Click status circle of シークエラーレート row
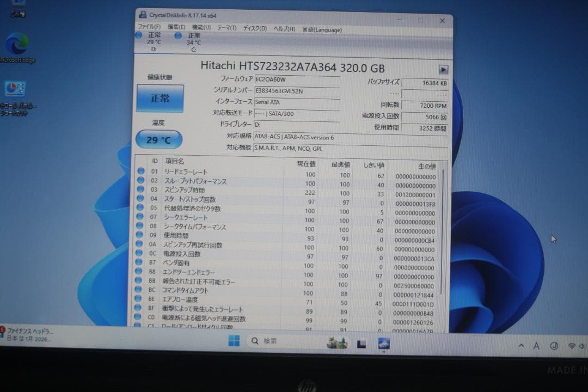Screen dimensions: 588x392 [140, 217]
